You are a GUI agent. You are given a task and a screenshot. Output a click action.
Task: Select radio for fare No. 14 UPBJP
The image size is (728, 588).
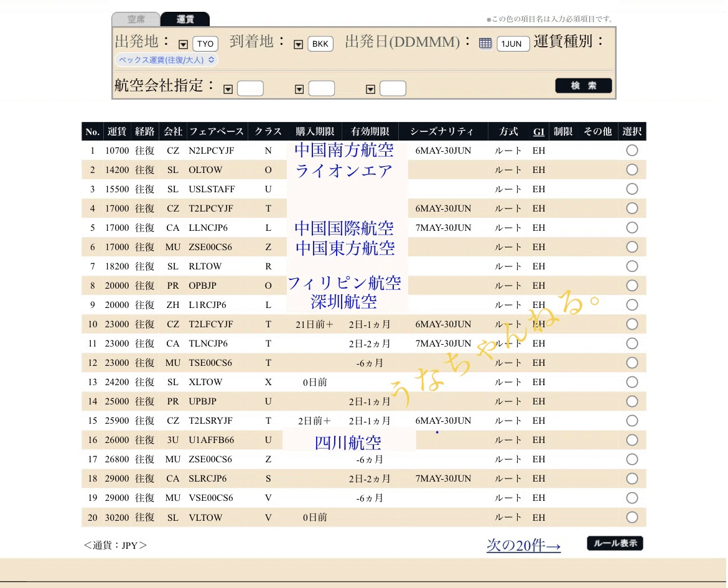pyautogui.click(x=632, y=401)
